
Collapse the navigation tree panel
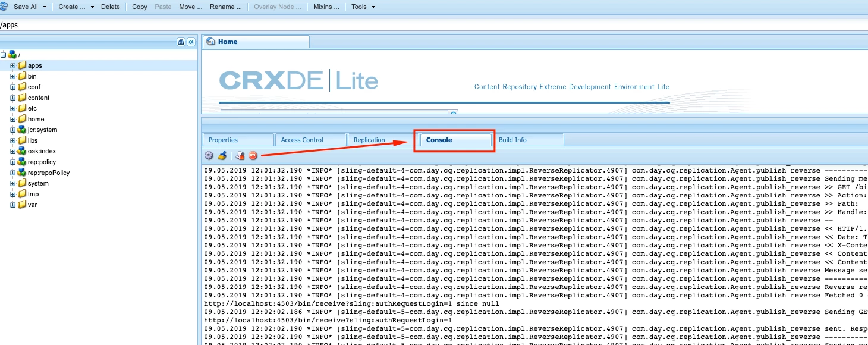[191, 42]
